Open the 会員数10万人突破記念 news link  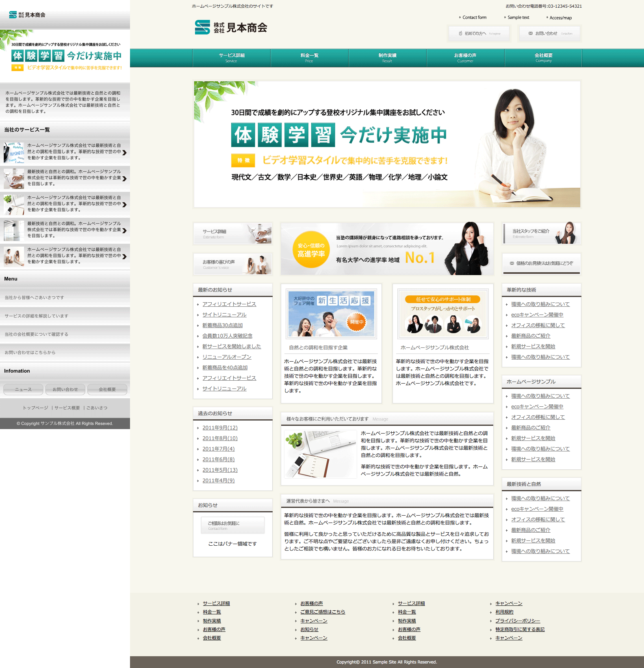[x=227, y=336]
